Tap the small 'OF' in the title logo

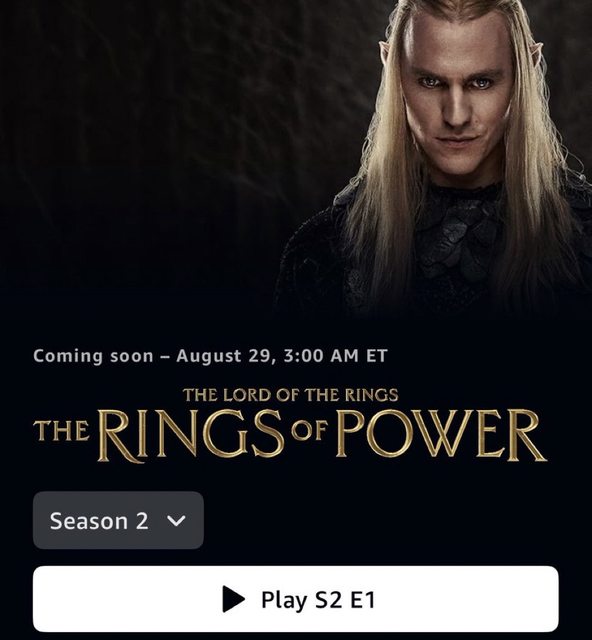310,430
